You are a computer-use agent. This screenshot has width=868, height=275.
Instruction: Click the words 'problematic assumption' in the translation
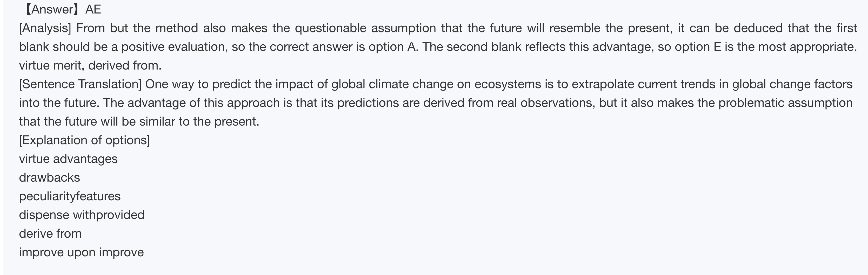(785, 103)
